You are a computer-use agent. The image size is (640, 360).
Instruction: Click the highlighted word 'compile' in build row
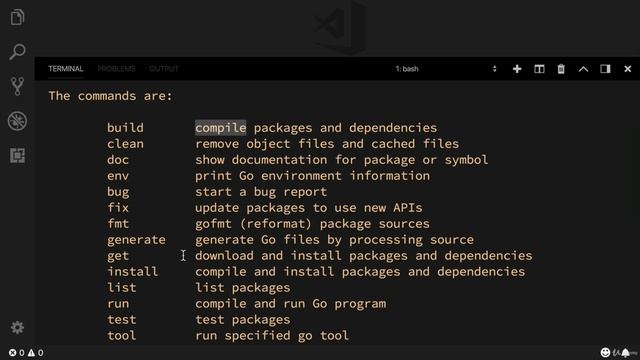(220, 128)
